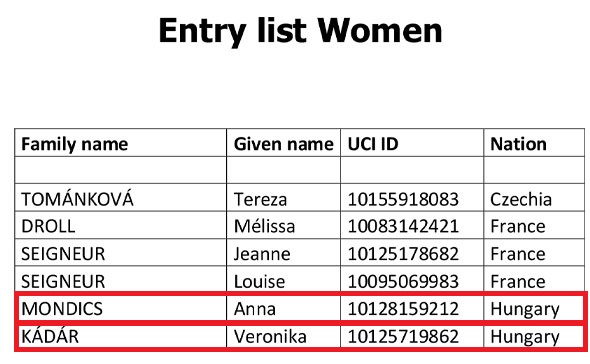Click the Entry list Women heading

click(300, 31)
